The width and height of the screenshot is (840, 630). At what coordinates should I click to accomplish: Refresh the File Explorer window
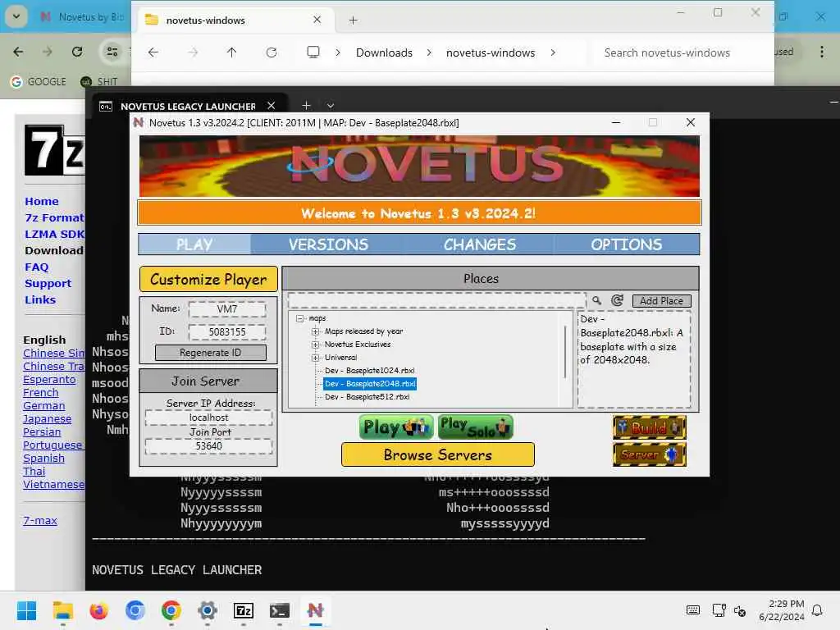272,52
